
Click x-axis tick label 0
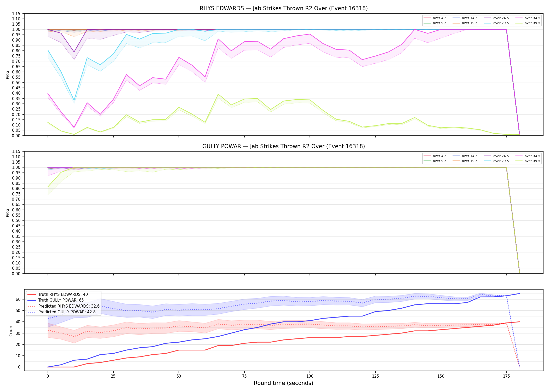pos(48,376)
